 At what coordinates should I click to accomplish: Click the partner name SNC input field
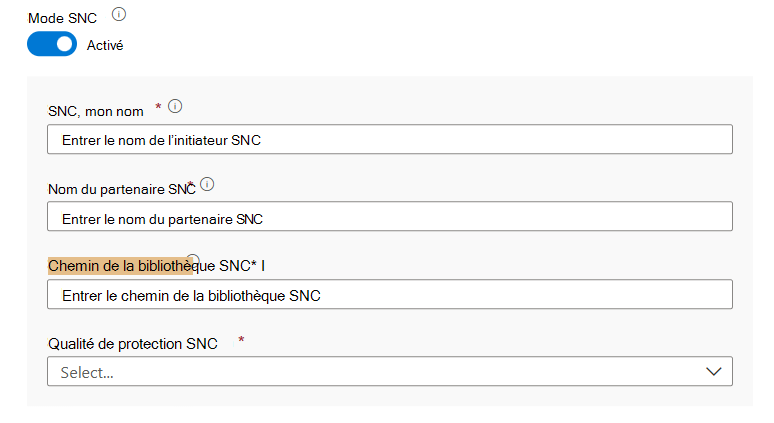(389, 217)
